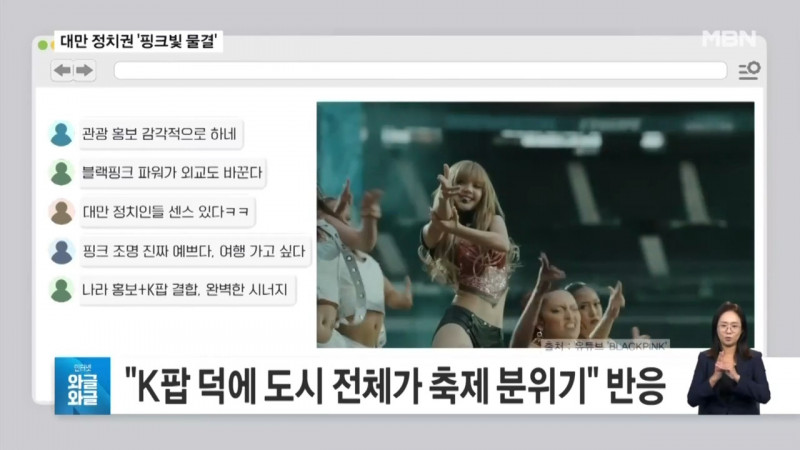Open the browser menu icon at top right
Screen dimensions: 800x450
(748, 70)
